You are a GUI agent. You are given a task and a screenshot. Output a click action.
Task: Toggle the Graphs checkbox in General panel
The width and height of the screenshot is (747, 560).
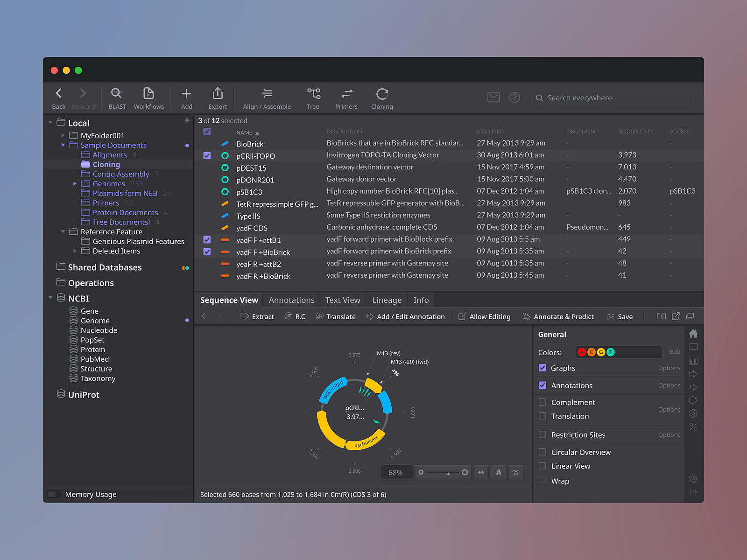543,368
